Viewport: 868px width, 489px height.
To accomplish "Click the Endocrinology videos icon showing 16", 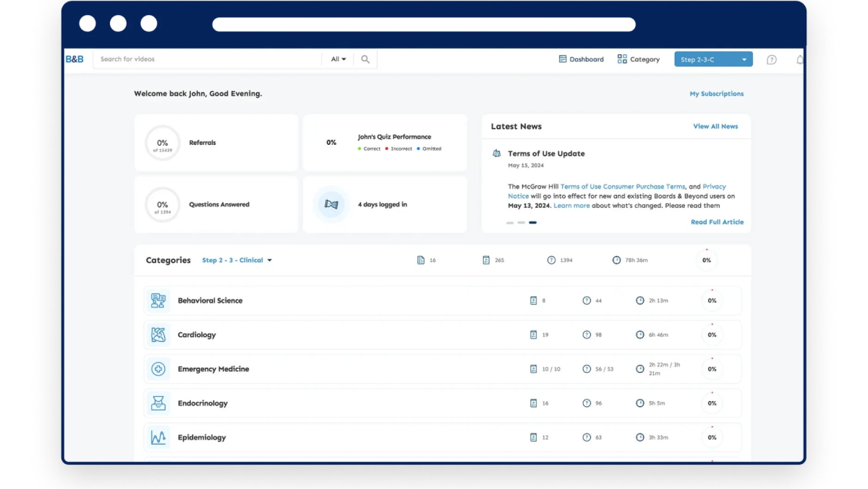I will 533,403.
